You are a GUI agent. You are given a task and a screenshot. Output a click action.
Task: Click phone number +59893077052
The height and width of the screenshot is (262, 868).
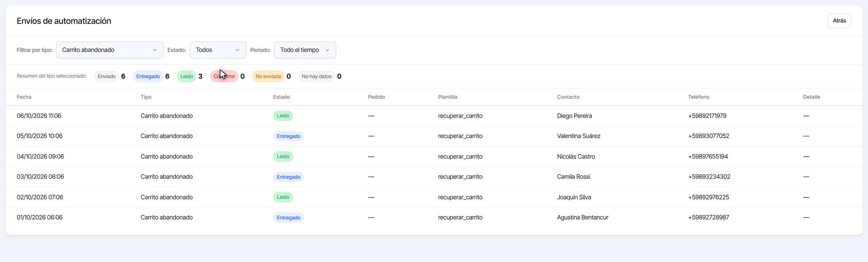[x=708, y=136]
